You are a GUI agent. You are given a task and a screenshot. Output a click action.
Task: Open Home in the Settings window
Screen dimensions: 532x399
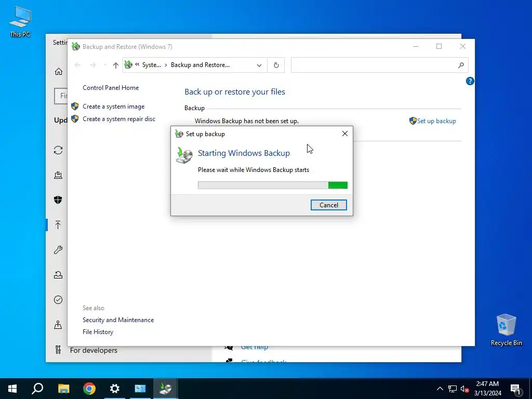coord(58,72)
